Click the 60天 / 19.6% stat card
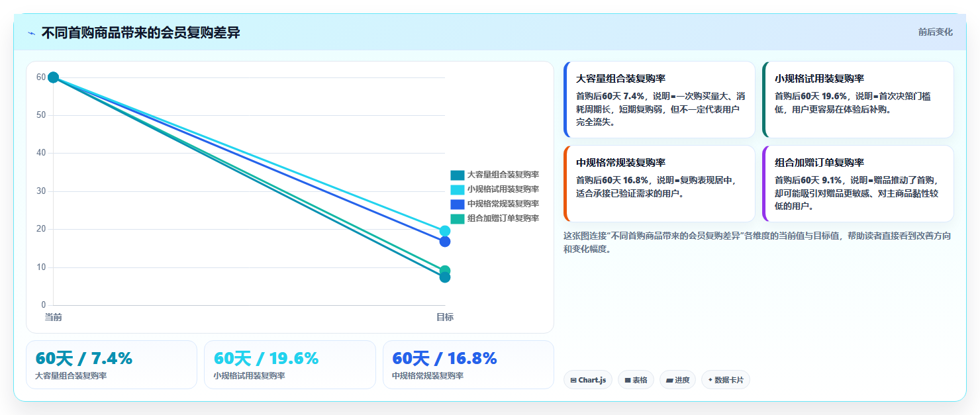The width and height of the screenshot is (980, 415). [x=290, y=365]
